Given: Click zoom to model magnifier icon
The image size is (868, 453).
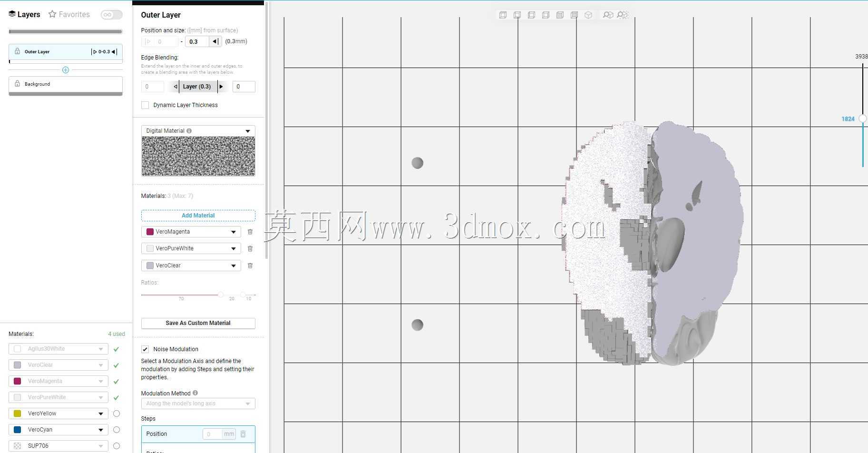Looking at the screenshot, I should pyautogui.click(x=608, y=15).
